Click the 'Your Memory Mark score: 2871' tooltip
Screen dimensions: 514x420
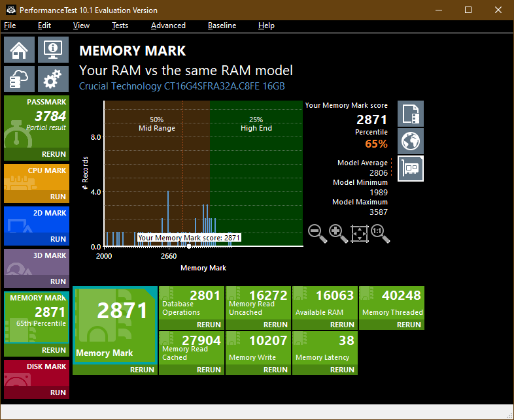189,238
